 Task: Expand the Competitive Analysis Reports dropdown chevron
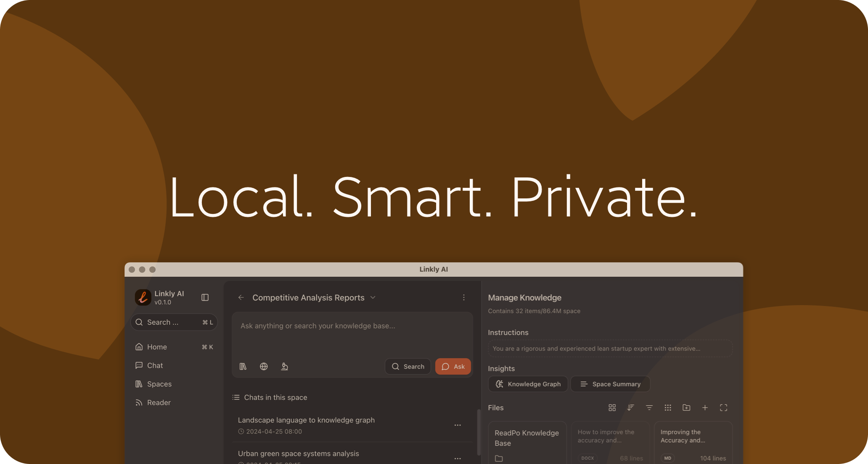click(x=373, y=298)
